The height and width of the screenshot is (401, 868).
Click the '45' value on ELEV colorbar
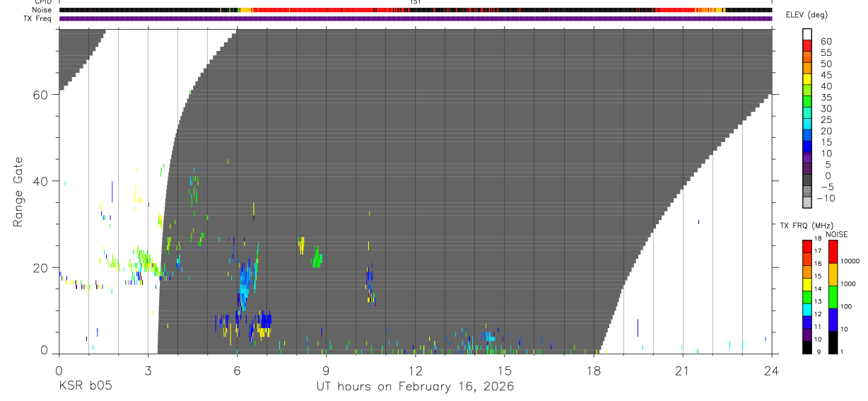(x=826, y=75)
